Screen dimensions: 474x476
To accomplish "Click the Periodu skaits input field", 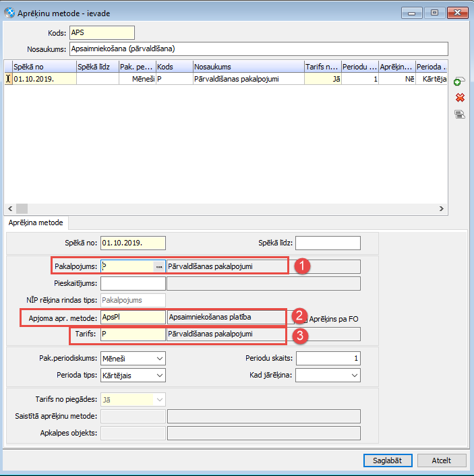I will coord(328,359).
